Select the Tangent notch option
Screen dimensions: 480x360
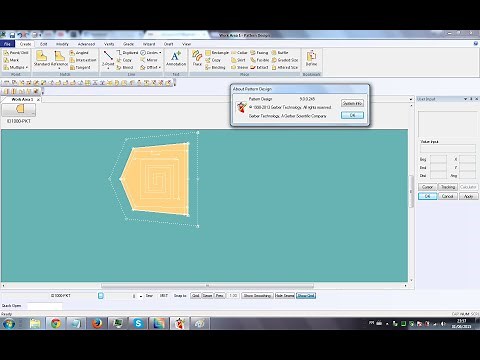80,67
